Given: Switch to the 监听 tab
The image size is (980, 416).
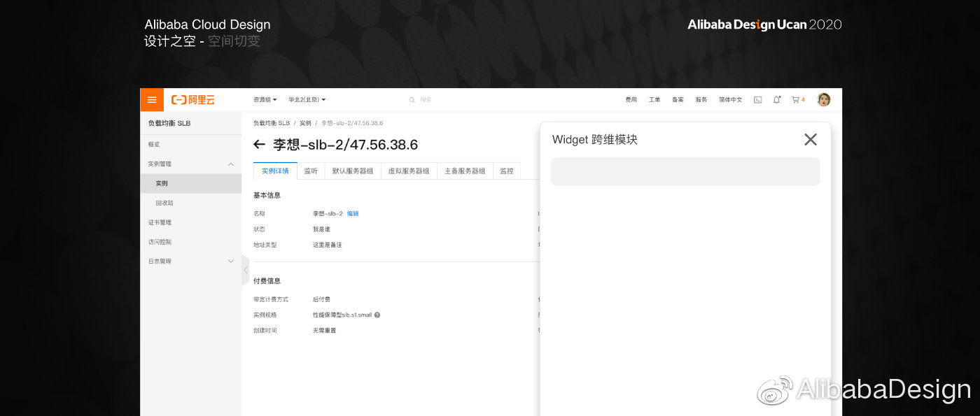Looking at the screenshot, I should coord(311,171).
